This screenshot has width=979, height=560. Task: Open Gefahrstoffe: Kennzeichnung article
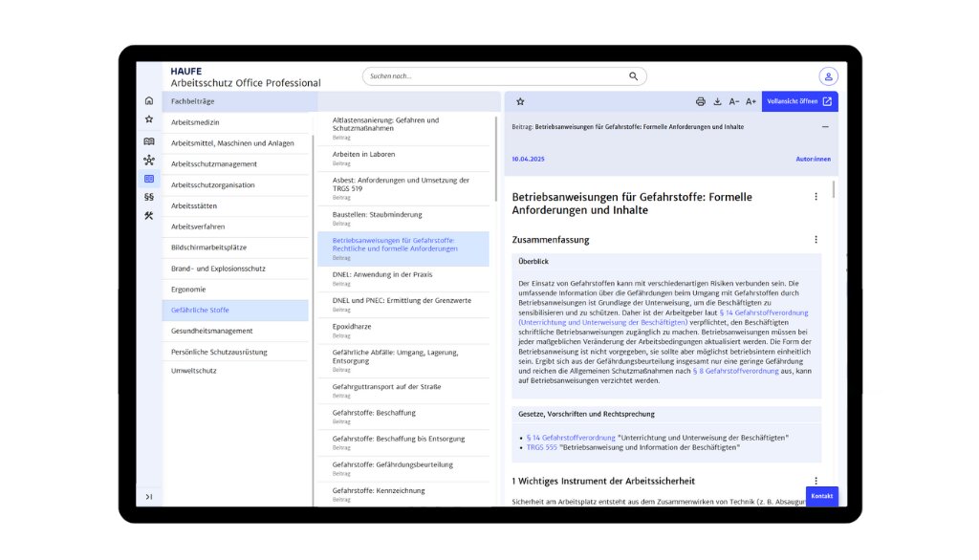[x=403, y=494]
